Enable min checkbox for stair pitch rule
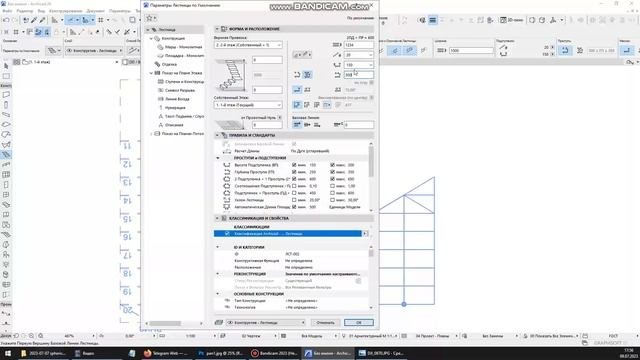Viewport: 640px width, 360px height. click(294, 200)
